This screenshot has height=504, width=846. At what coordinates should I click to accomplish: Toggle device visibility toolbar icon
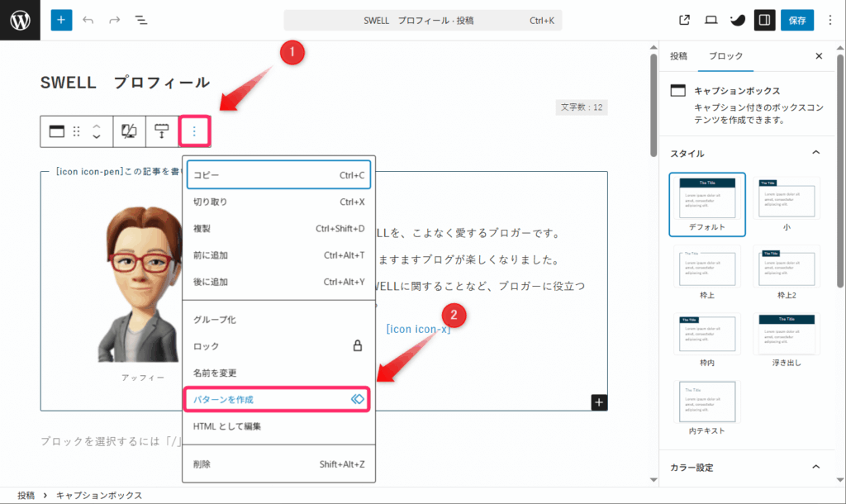[x=129, y=131]
